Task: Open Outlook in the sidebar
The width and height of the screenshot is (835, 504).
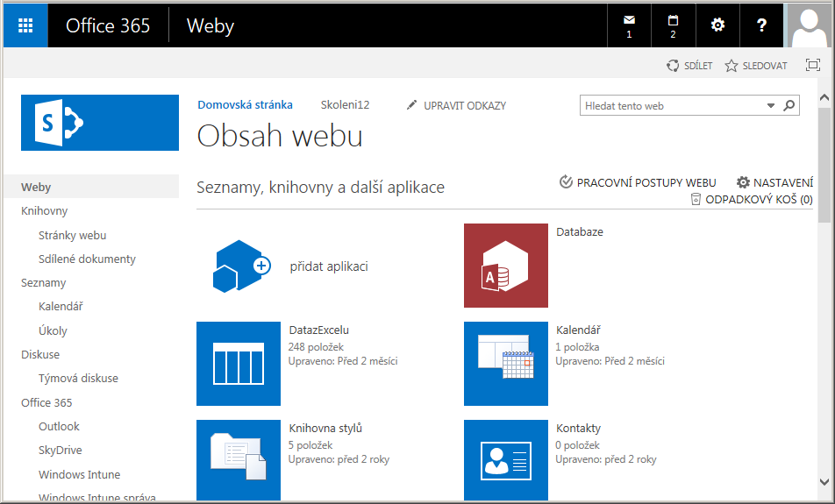Action: click(59, 426)
